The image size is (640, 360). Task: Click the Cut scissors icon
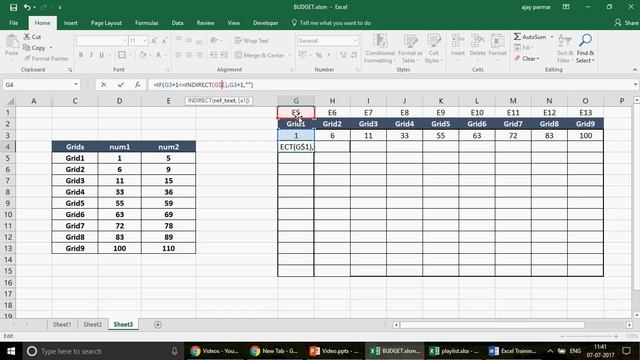27,37
